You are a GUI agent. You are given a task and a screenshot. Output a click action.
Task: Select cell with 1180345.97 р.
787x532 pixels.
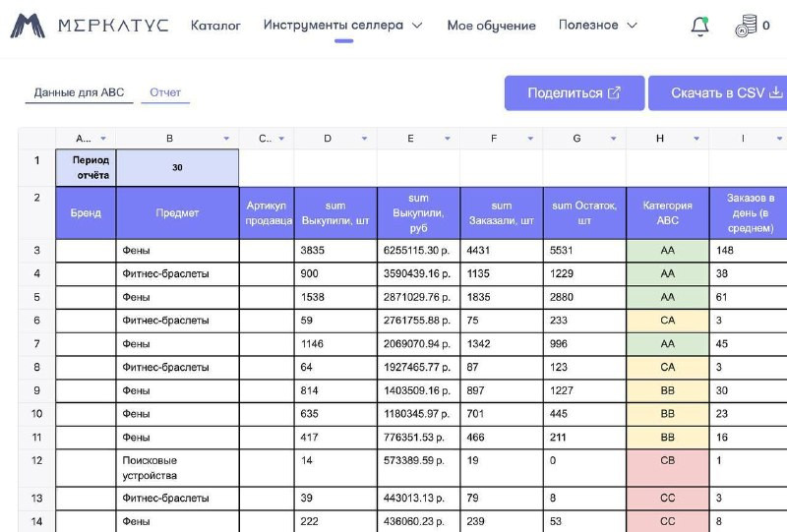point(418,414)
